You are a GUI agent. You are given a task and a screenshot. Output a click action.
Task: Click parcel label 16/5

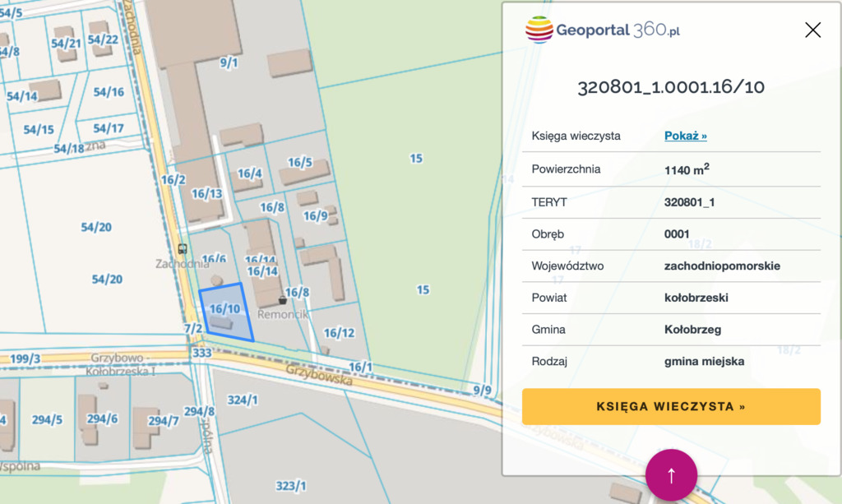299,163
